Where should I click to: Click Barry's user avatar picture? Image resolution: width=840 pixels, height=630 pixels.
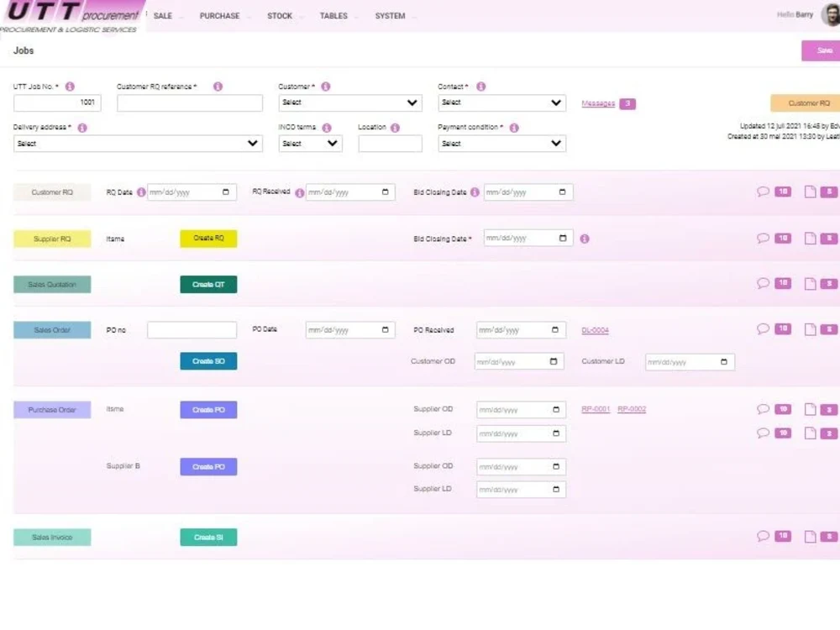[x=831, y=14]
